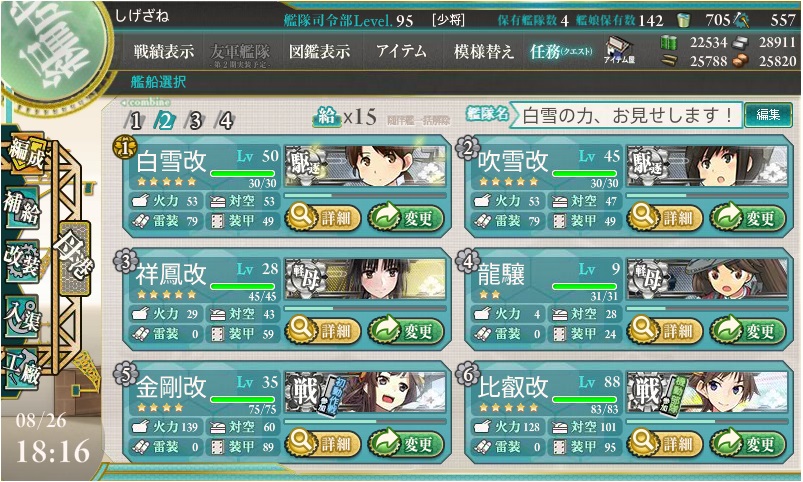The height and width of the screenshot is (482, 803).
Task: Open the 任務 (Quest) menu
Action: point(561,51)
